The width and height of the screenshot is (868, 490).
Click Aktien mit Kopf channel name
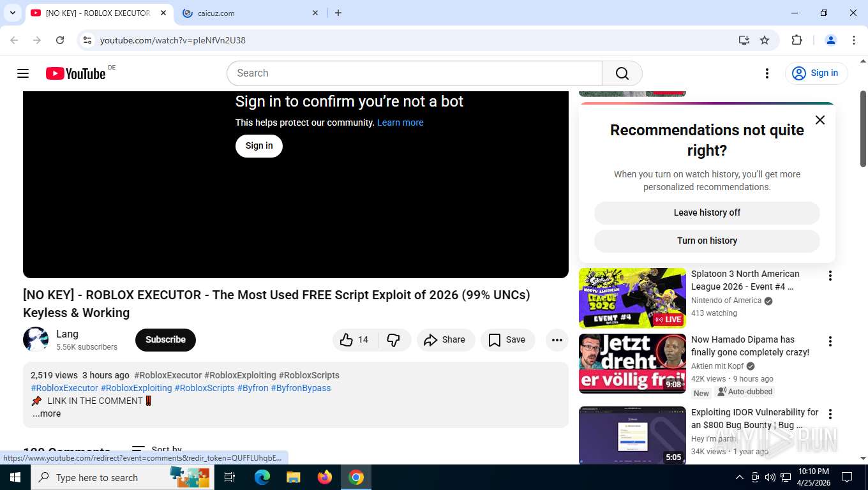coord(717,367)
